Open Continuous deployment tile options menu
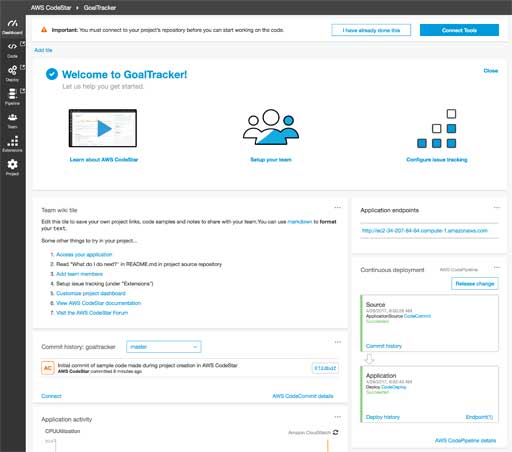512x452 pixels. coord(497,267)
